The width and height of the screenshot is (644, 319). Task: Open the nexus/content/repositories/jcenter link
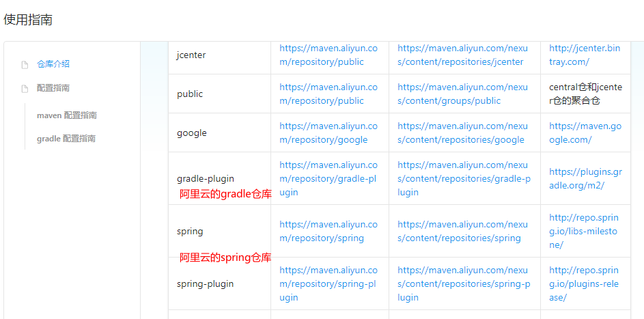point(463,55)
